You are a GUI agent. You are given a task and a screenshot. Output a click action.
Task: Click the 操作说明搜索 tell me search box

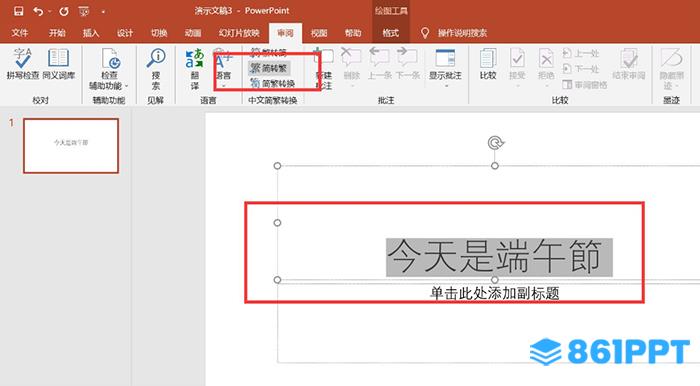click(462, 33)
